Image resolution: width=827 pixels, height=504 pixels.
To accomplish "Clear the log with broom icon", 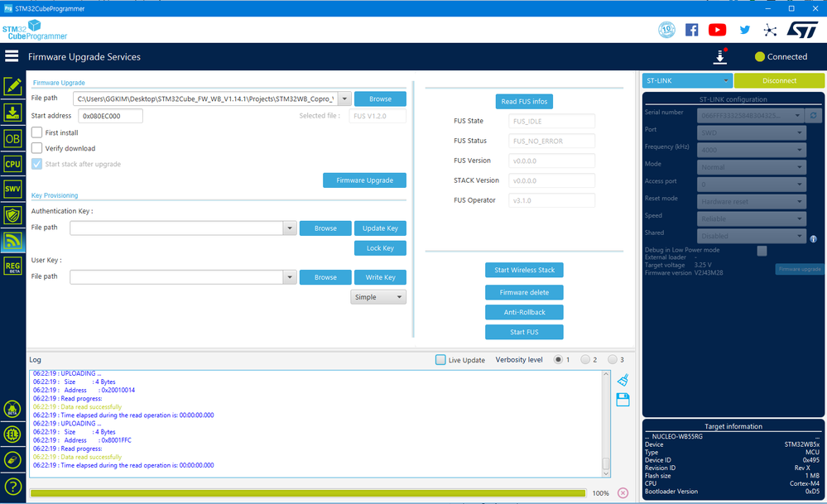I will click(x=623, y=380).
